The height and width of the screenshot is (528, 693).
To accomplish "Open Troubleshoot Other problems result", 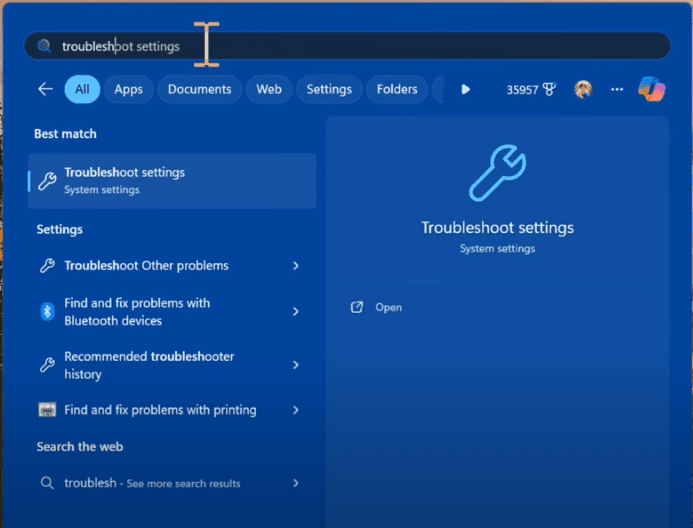I will point(172,266).
